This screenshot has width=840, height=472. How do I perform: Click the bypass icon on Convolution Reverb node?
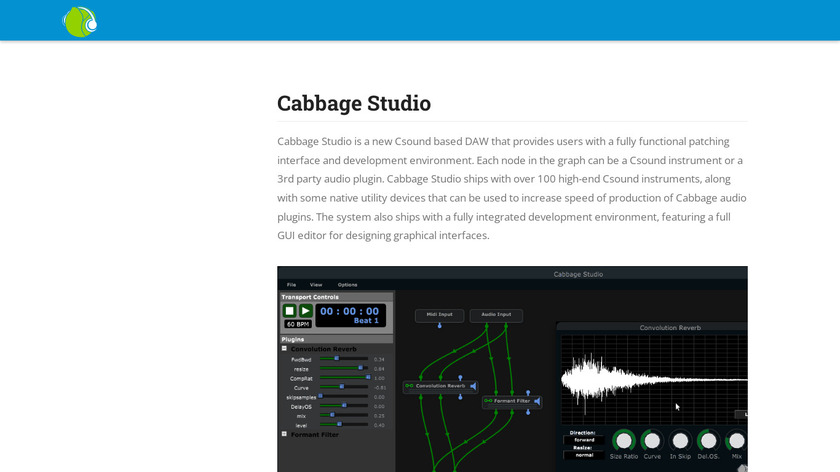409,386
